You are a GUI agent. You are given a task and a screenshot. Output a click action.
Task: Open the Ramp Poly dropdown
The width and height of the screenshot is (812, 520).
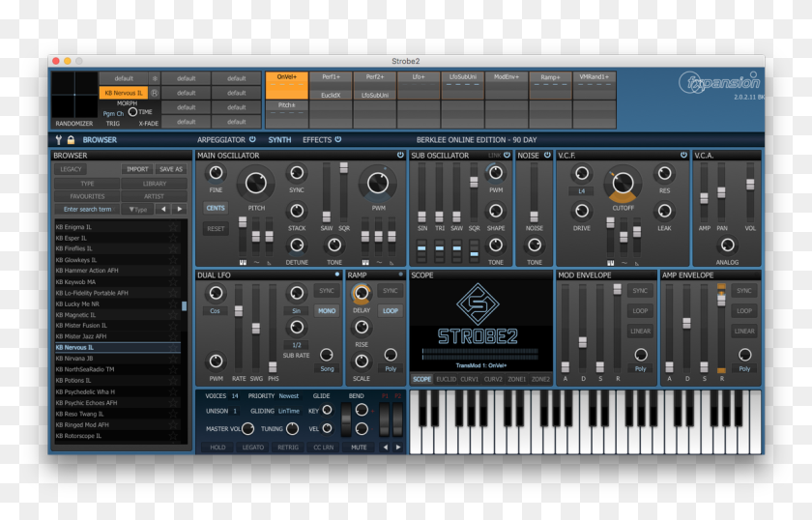point(391,369)
